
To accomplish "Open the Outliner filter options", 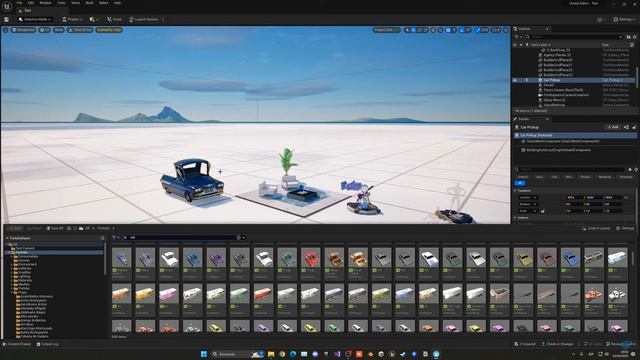I will click(x=517, y=37).
